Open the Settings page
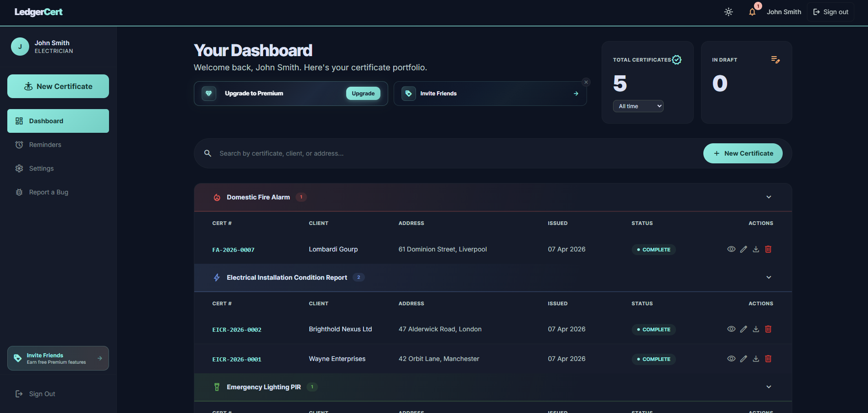This screenshot has height=413, width=868. click(41, 168)
